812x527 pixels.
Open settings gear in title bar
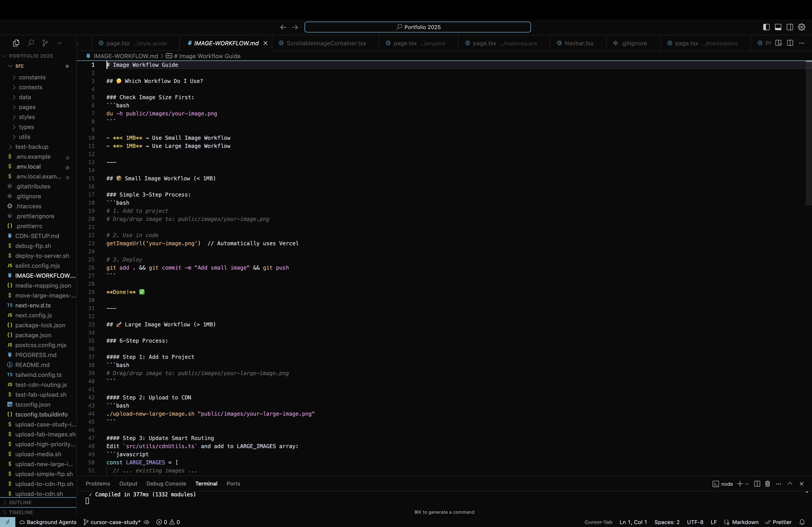(802, 27)
